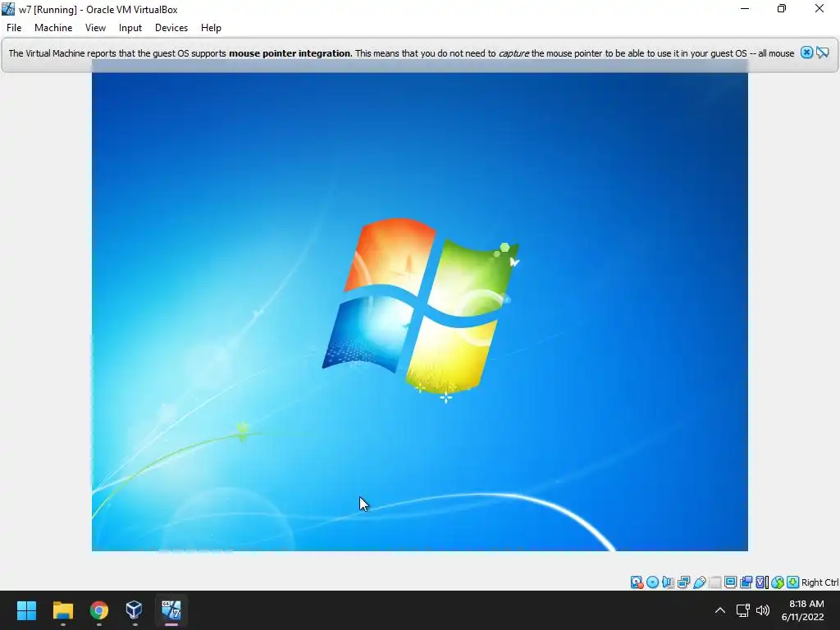Viewport: 840px width, 630px height.
Task: Click the Windows 7 logo on guest desktop
Action: pos(421,309)
